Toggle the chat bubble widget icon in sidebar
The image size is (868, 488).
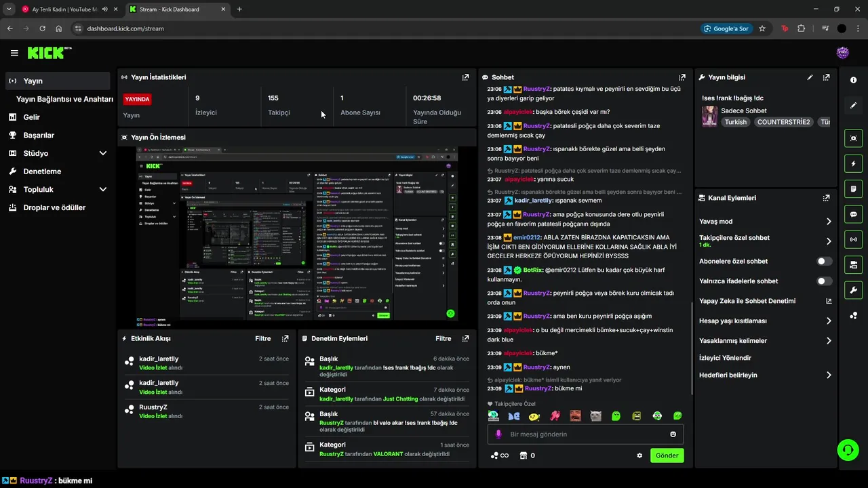pyautogui.click(x=853, y=213)
